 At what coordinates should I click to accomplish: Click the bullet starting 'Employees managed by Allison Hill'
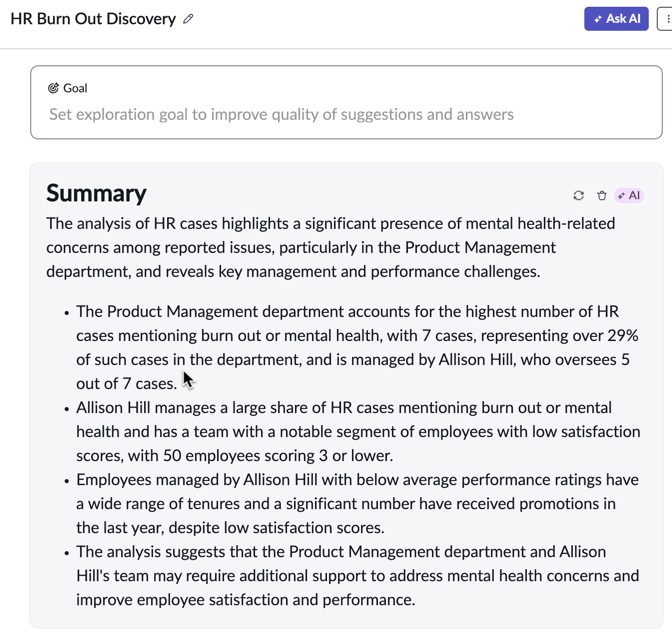357,504
